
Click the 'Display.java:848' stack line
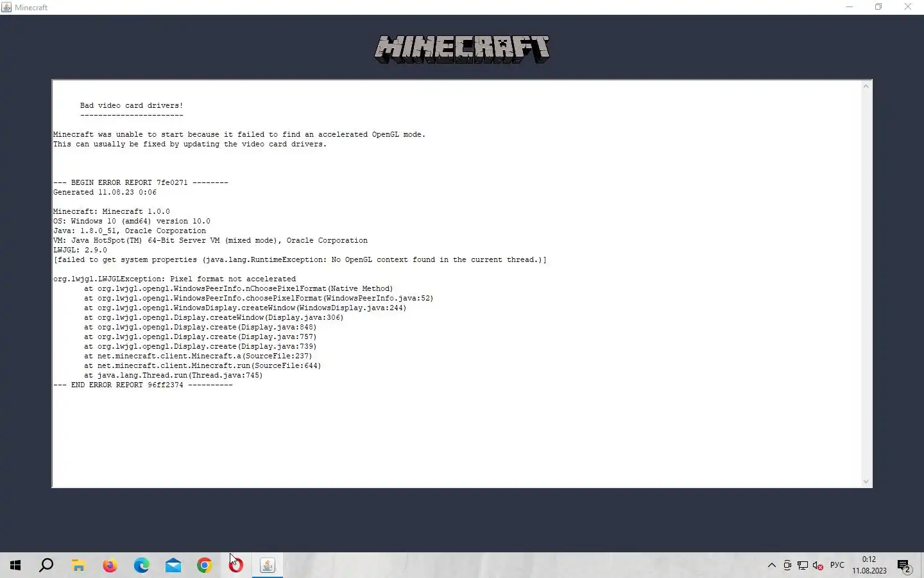tap(200, 327)
